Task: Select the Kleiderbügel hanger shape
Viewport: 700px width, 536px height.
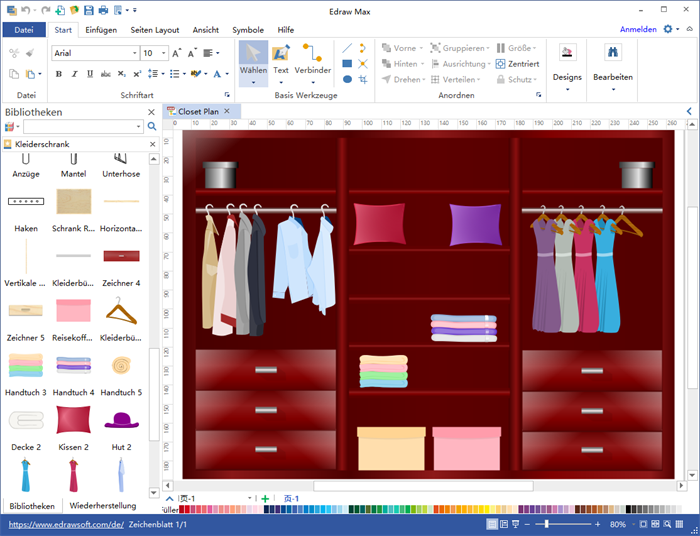Action: pos(121,312)
